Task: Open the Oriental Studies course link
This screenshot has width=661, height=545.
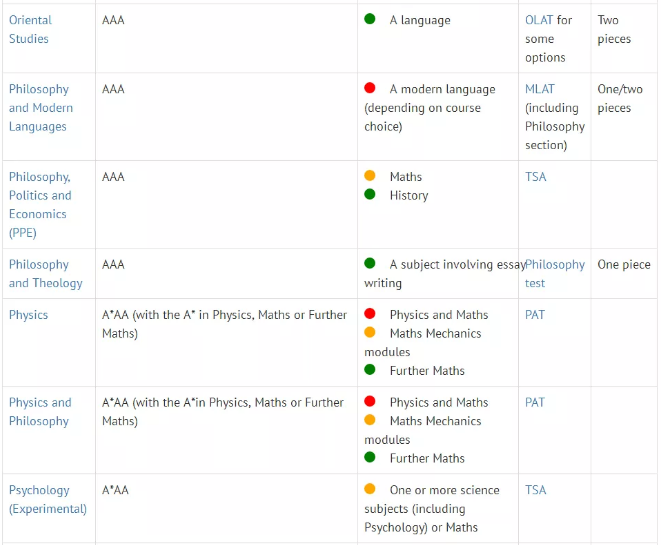Action: point(29,29)
